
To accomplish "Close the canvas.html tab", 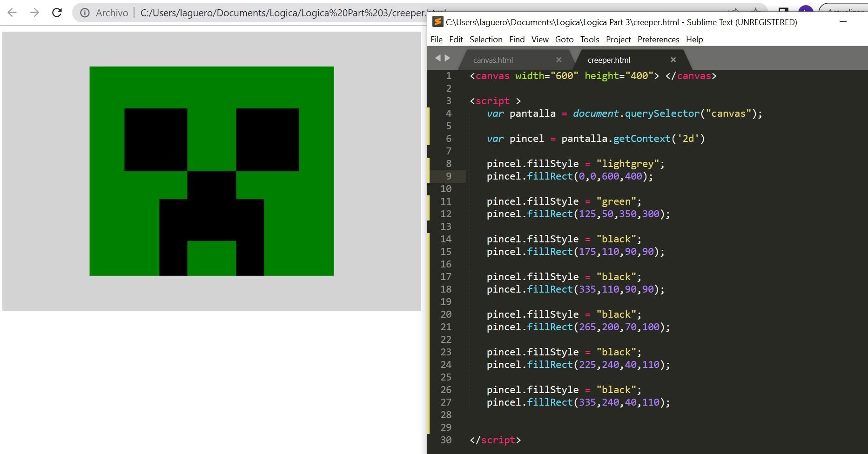I will coord(559,60).
